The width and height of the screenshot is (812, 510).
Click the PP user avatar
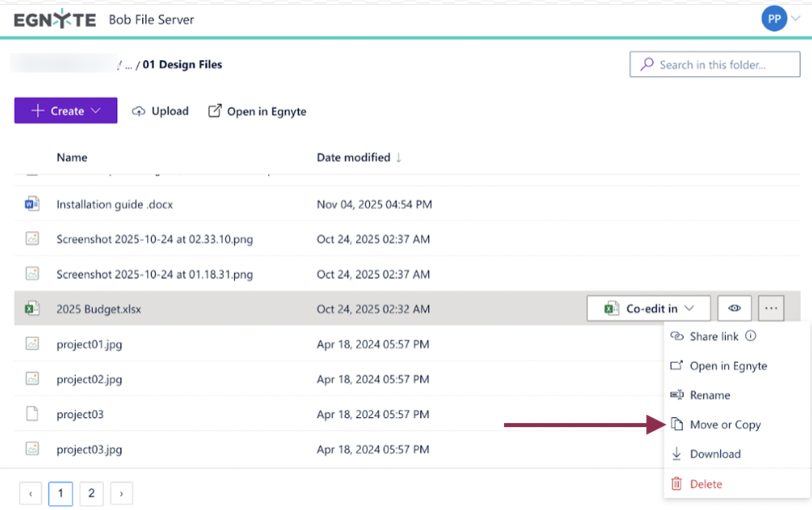(774, 19)
